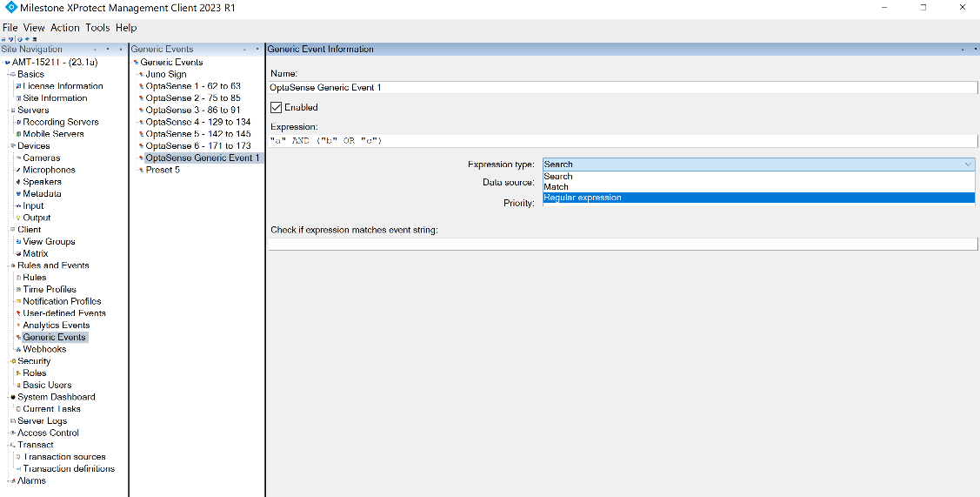Click the Webhooks node icon

click(x=19, y=349)
